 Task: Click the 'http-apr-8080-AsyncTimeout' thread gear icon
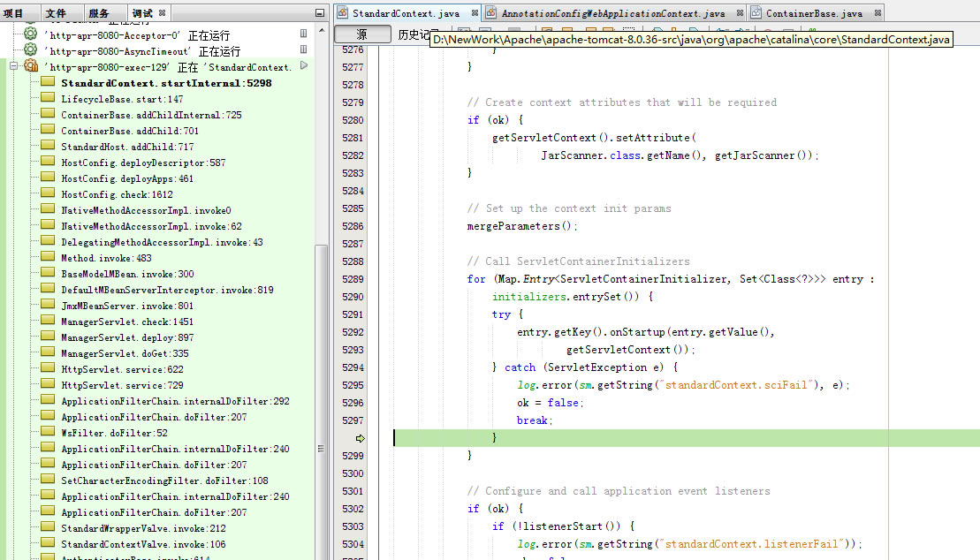[30, 49]
